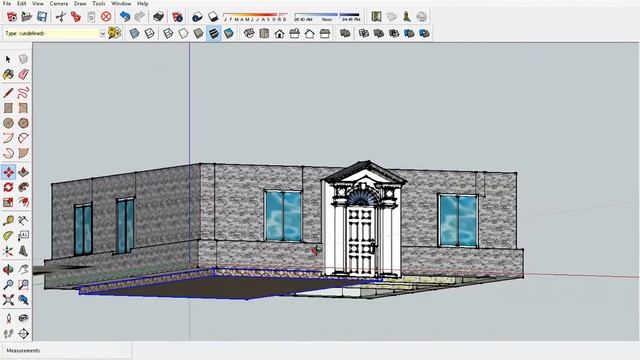The width and height of the screenshot is (640, 360).
Task: Pick the Rectangle tool
Action: [8, 108]
